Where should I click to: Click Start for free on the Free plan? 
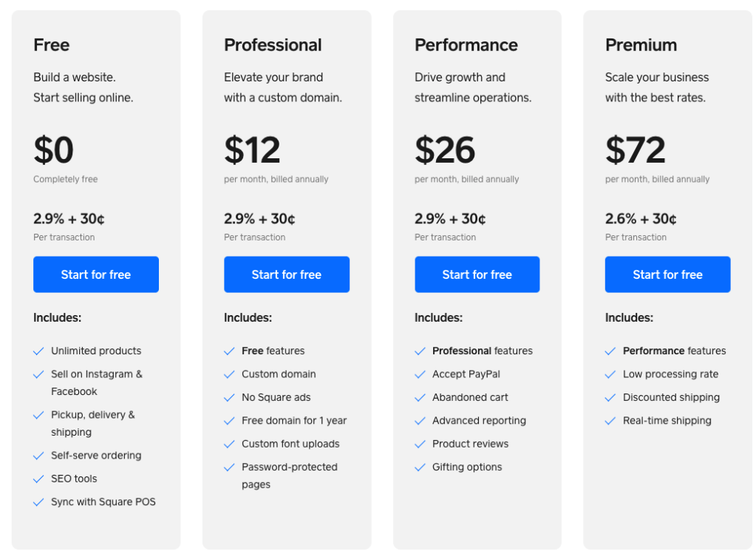pos(95,274)
